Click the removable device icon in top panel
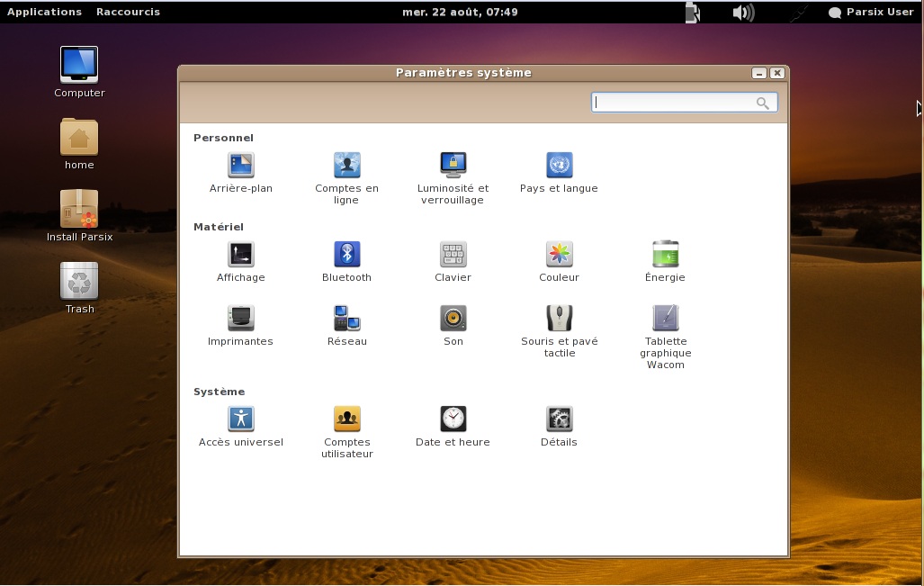 (x=693, y=13)
